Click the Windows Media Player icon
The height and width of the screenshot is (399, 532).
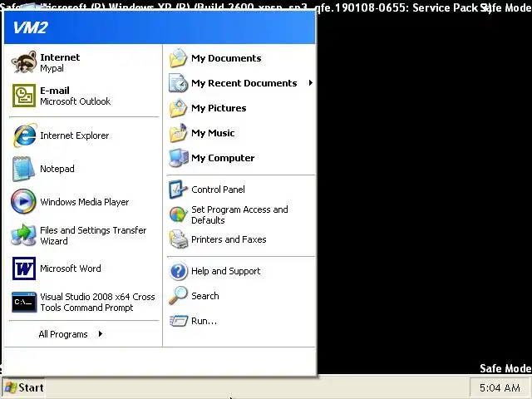tap(23, 201)
